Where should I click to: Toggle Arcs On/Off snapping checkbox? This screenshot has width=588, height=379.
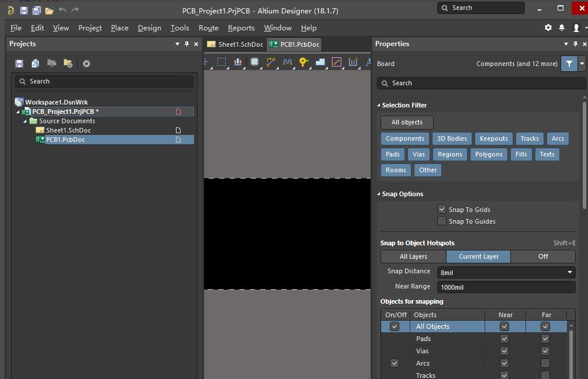pyautogui.click(x=394, y=363)
